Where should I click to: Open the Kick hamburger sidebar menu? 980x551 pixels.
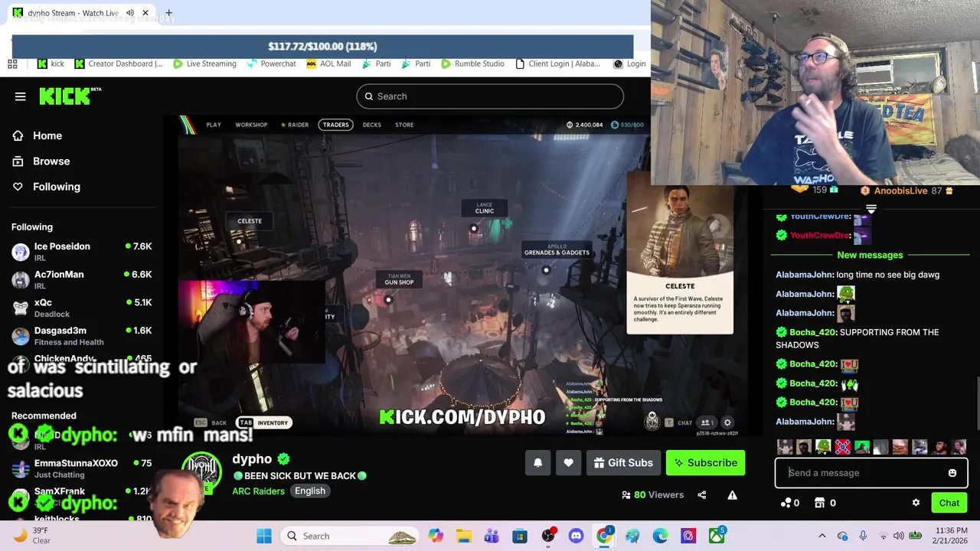(x=21, y=96)
